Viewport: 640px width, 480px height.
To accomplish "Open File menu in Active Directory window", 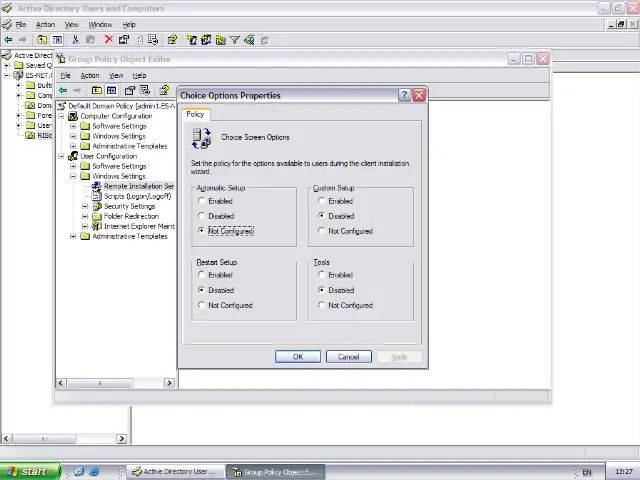I will click(x=21, y=24).
